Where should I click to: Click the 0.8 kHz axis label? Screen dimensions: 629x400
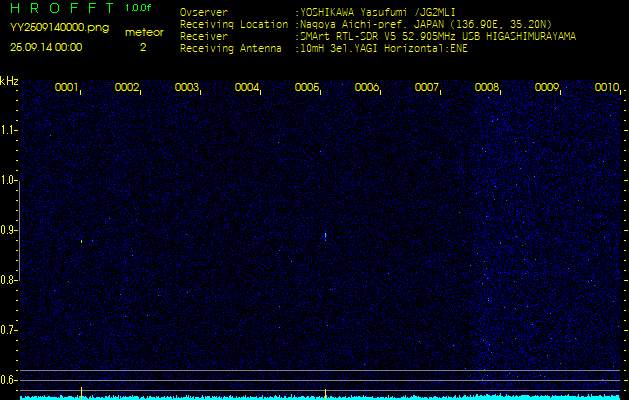coord(8,280)
